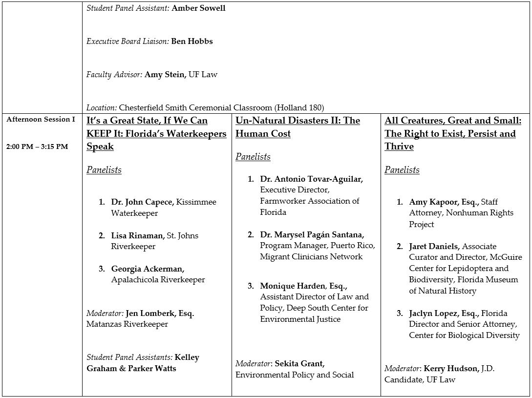Click the moderator name Sekita Grant

tap(299, 364)
